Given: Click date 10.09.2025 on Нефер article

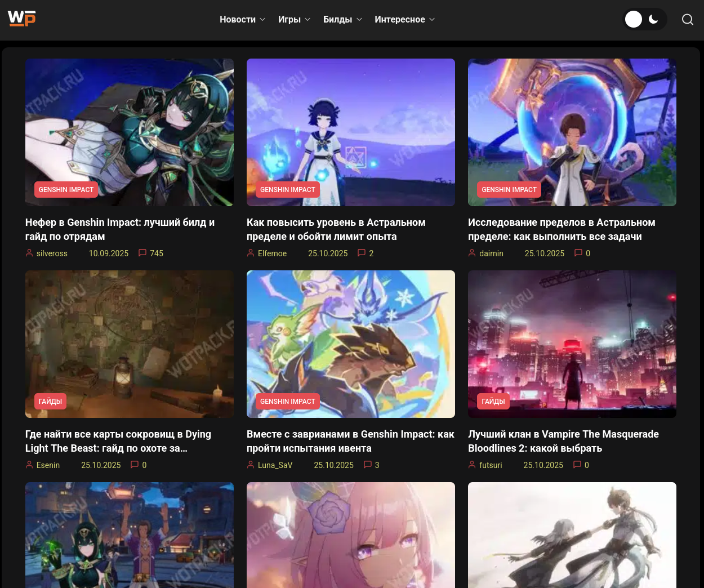Looking at the screenshot, I should point(109,253).
